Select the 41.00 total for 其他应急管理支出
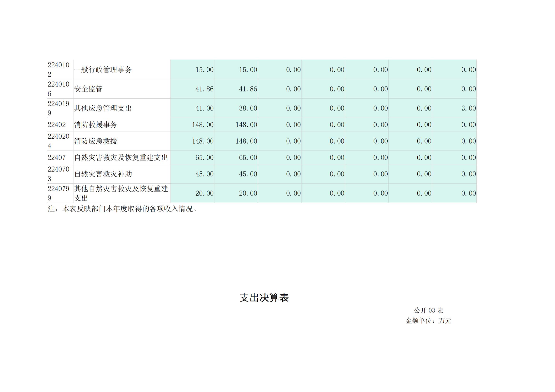Screen dimensions: 555x392 pyautogui.click(x=205, y=108)
